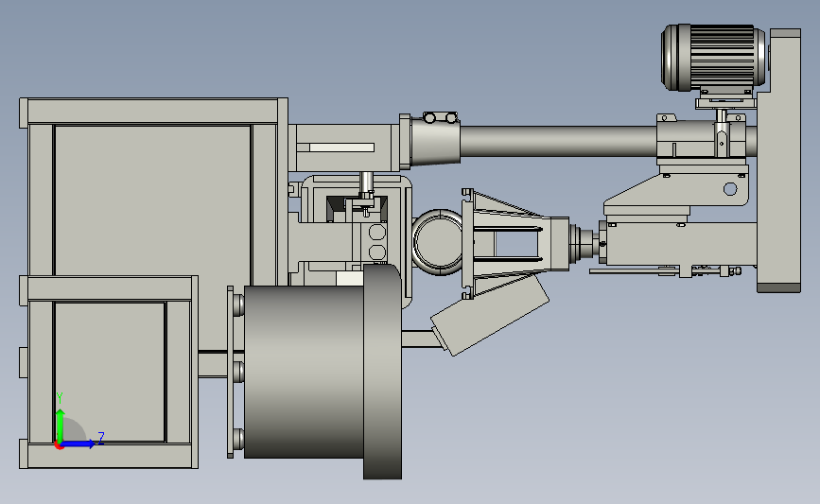Select the conical cage guard part
Viewport: 820px width, 504px height.
point(515,244)
